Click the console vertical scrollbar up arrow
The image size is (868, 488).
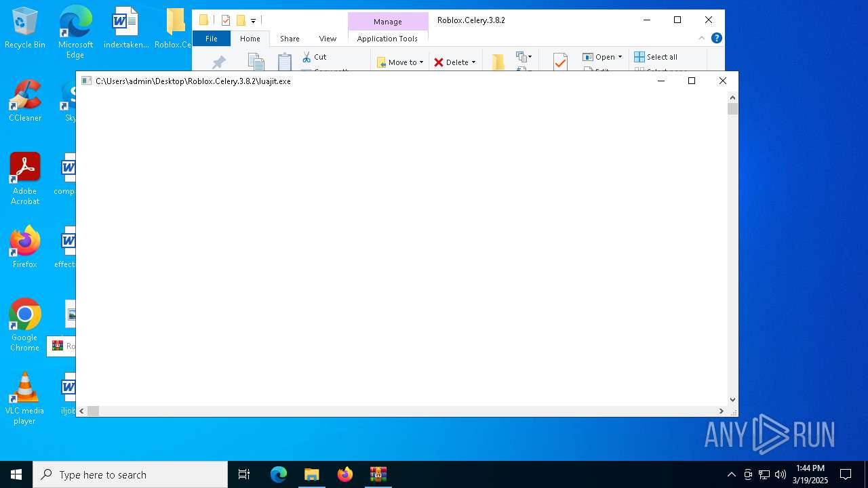coord(732,97)
